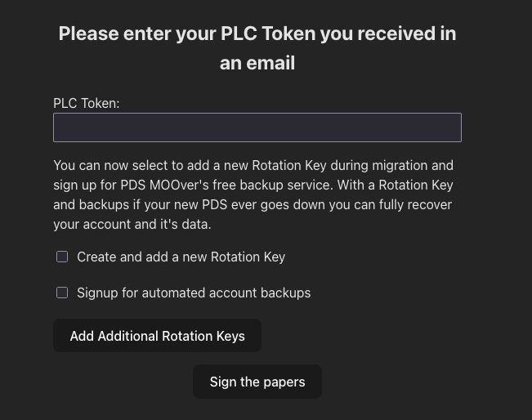Tick the Signup for automated account backups checkbox
This screenshot has height=420, width=532.
62,293
